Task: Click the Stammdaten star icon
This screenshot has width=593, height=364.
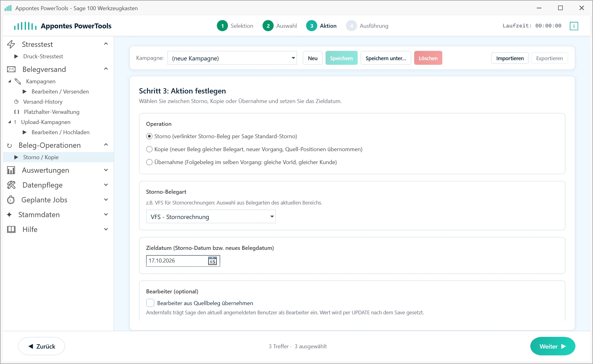Action: click(9, 215)
